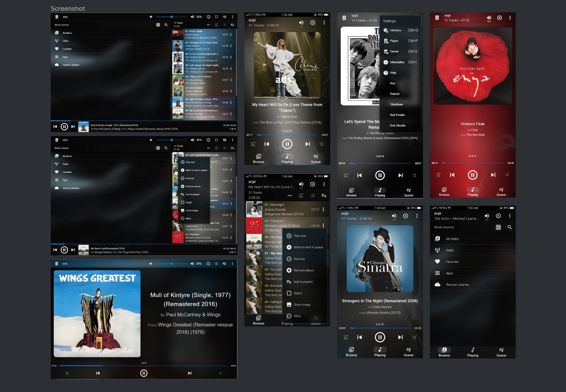
Task: Toggle shuffle in the top desktop window queue header
Action: (x=216, y=25)
